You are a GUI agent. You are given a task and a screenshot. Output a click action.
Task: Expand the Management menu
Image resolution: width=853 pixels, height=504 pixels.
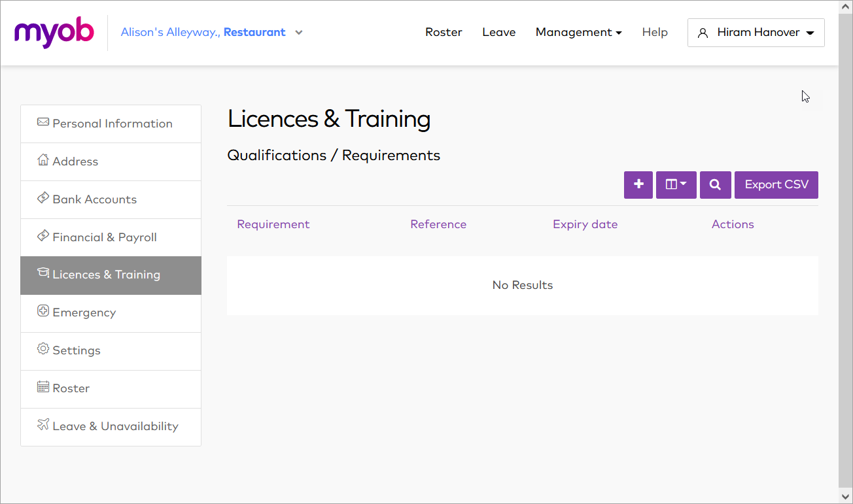(x=578, y=32)
